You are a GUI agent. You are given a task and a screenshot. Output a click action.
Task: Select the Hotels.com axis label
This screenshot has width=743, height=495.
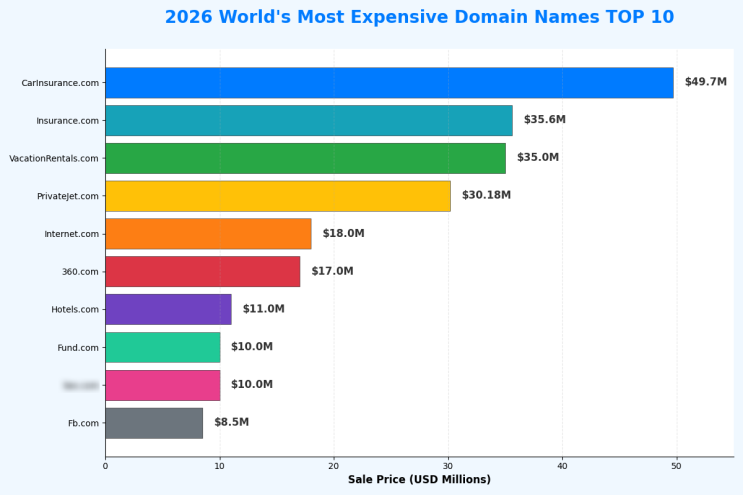click(75, 309)
